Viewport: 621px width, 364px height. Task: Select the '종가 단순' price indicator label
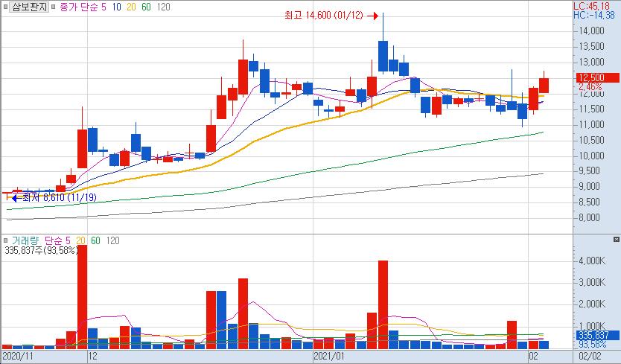click(x=78, y=7)
